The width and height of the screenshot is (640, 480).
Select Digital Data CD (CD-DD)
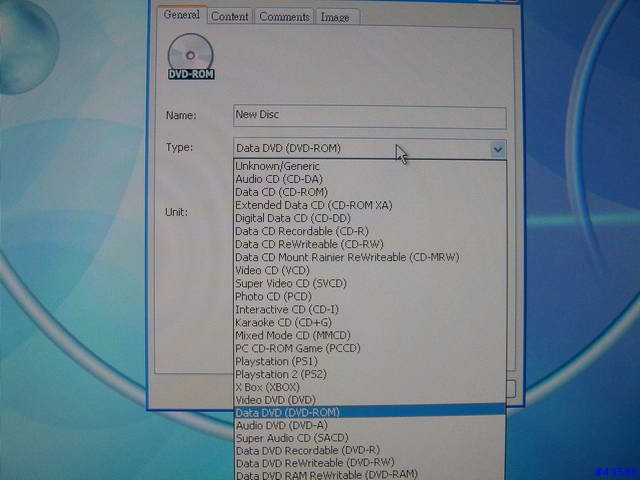(x=370, y=218)
